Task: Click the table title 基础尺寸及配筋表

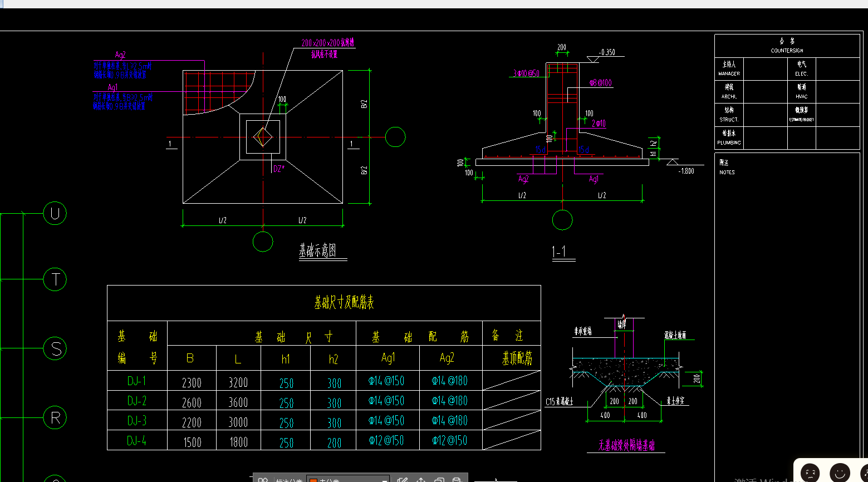Action: tap(344, 302)
